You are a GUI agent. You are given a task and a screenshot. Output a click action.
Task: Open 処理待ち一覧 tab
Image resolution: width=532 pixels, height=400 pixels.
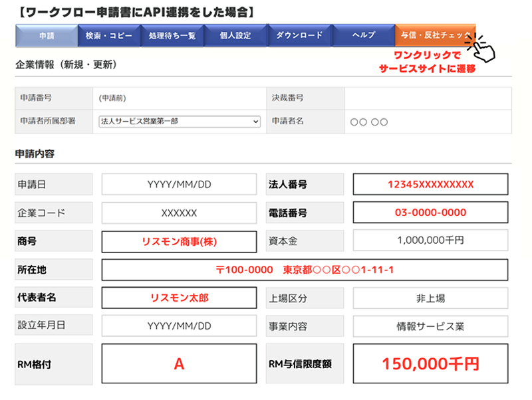click(172, 35)
